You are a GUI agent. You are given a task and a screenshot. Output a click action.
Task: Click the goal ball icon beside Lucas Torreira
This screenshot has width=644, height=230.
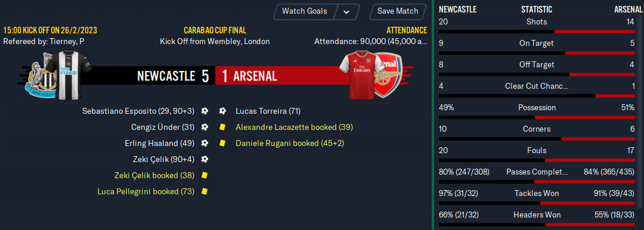222,111
